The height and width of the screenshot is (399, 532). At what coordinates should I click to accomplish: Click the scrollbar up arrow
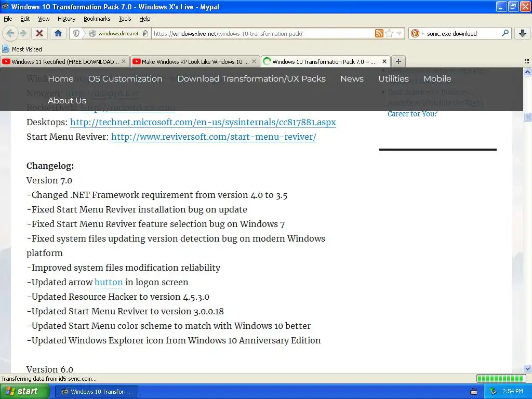(x=527, y=72)
